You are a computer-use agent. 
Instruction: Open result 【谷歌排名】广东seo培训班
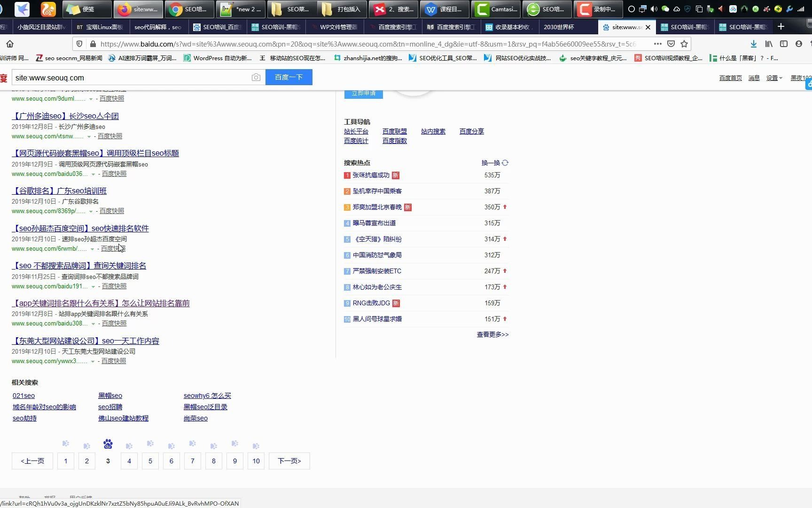(59, 191)
